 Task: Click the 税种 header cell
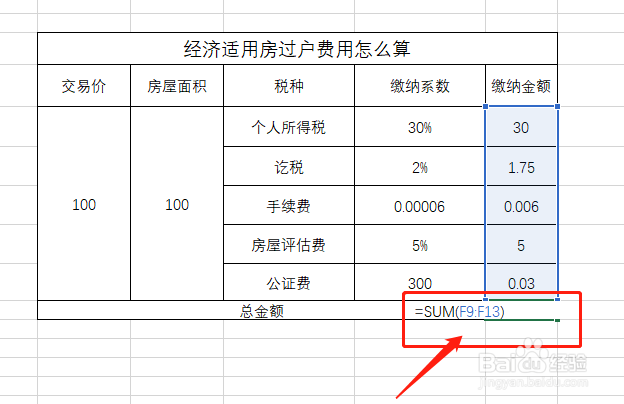coord(289,86)
